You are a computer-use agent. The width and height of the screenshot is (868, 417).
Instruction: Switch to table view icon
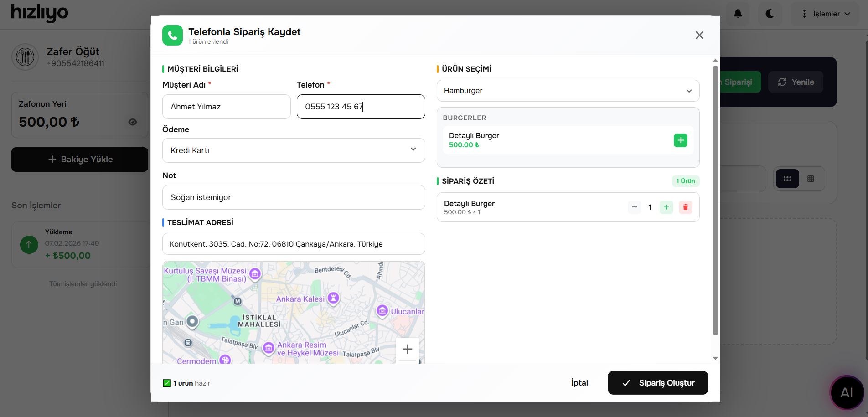[811, 179]
